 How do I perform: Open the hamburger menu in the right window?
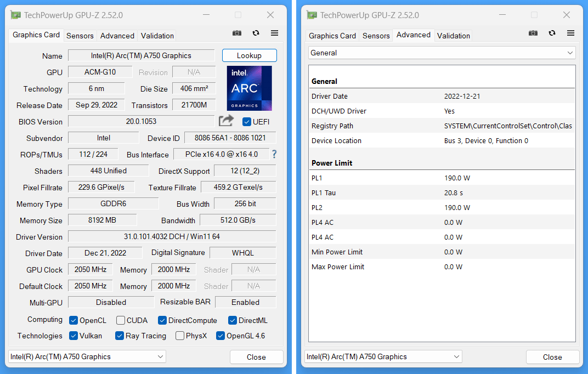coord(571,33)
